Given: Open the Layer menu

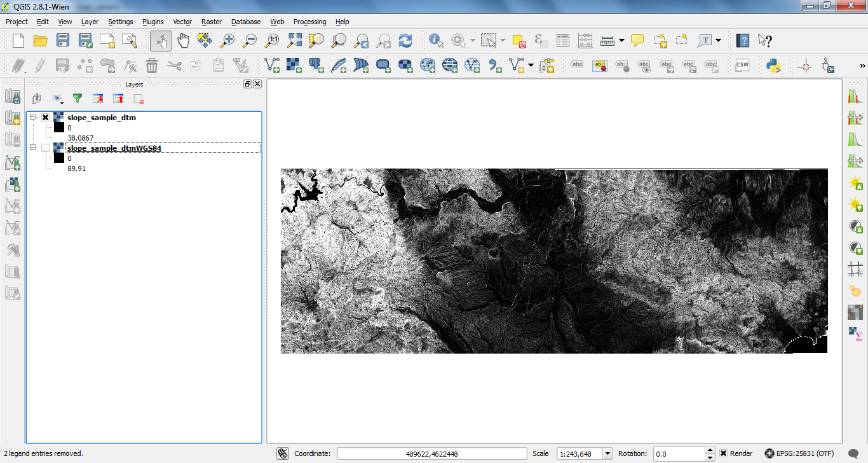Looking at the screenshot, I should 90,22.
